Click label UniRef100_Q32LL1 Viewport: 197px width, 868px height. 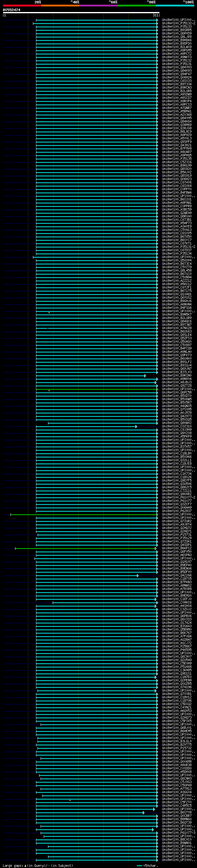pyautogui.click(x=177, y=460)
